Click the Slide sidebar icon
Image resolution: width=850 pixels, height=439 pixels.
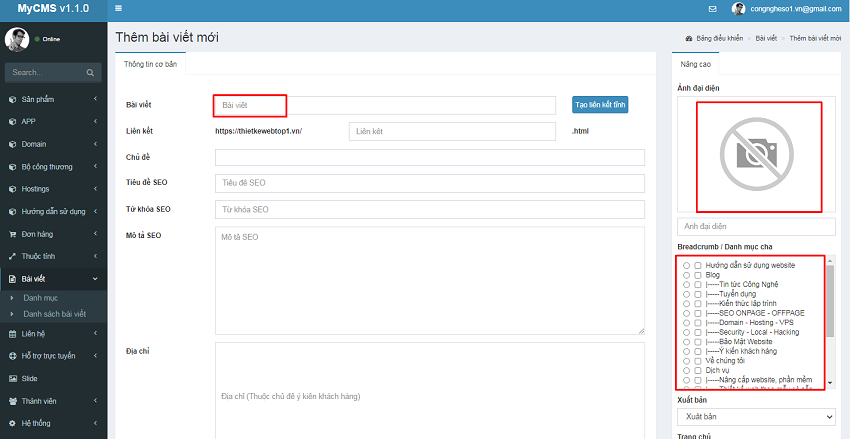[12, 379]
